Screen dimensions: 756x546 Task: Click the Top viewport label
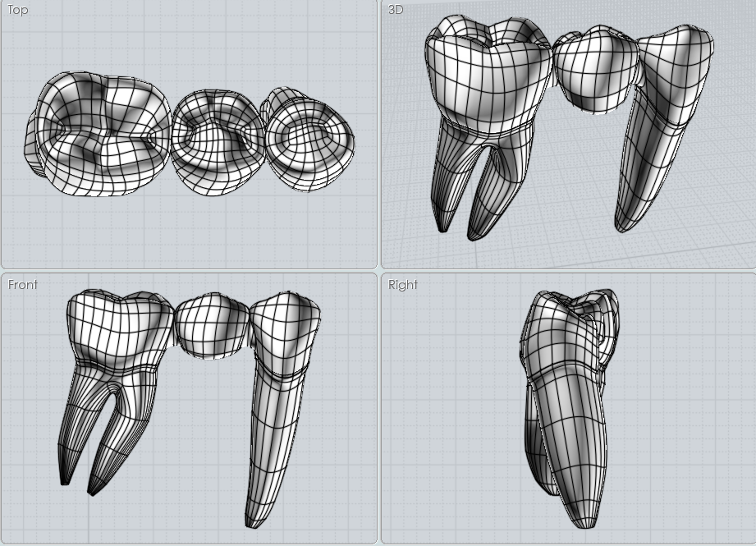[x=17, y=10]
